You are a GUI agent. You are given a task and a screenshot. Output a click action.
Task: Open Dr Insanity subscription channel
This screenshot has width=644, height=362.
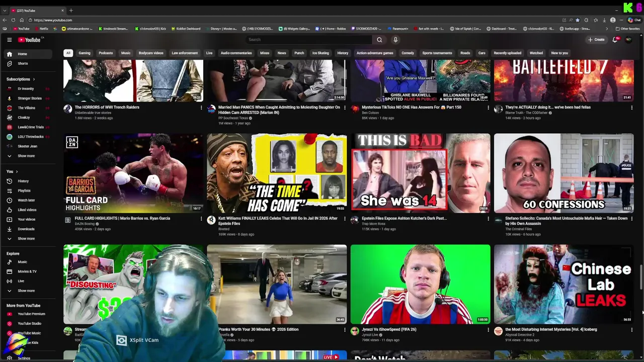coord(27,88)
